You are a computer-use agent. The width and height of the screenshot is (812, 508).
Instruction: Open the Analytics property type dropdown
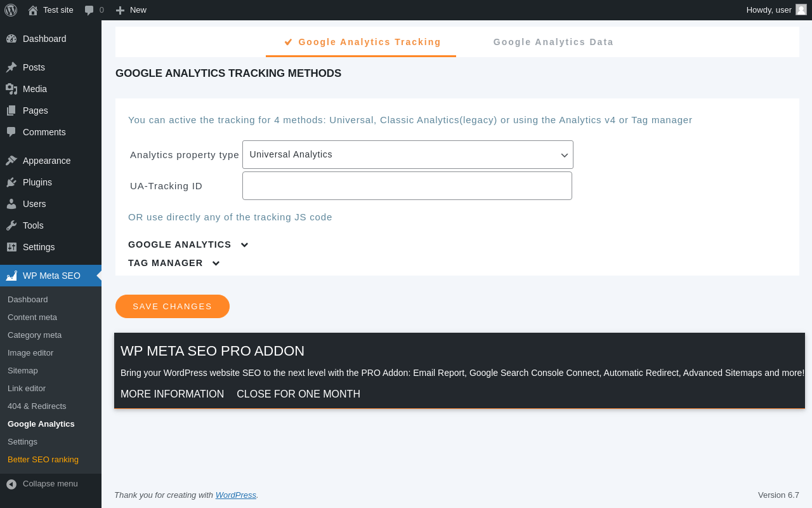[408, 154]
